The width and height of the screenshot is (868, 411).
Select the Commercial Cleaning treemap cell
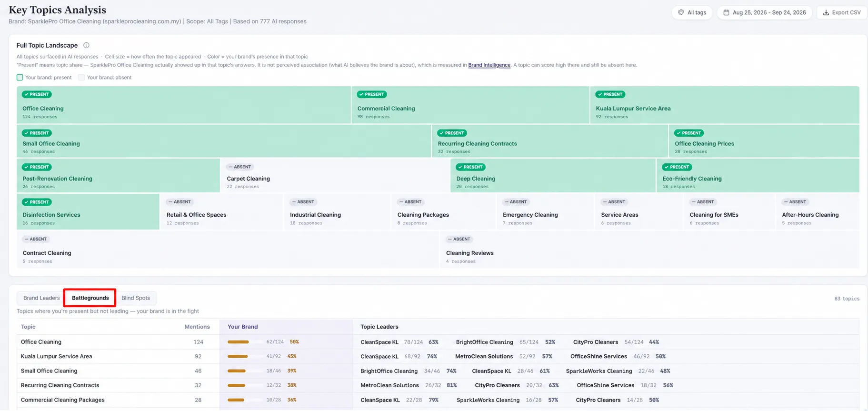pos(470,105)
